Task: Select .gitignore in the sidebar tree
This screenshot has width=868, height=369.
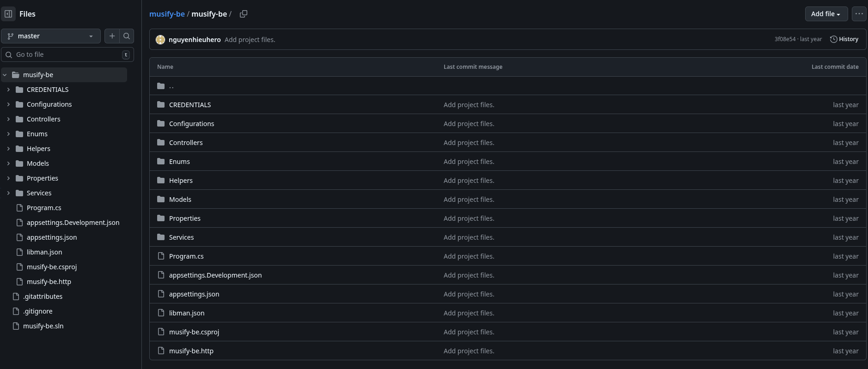Action: click(37, 311)
